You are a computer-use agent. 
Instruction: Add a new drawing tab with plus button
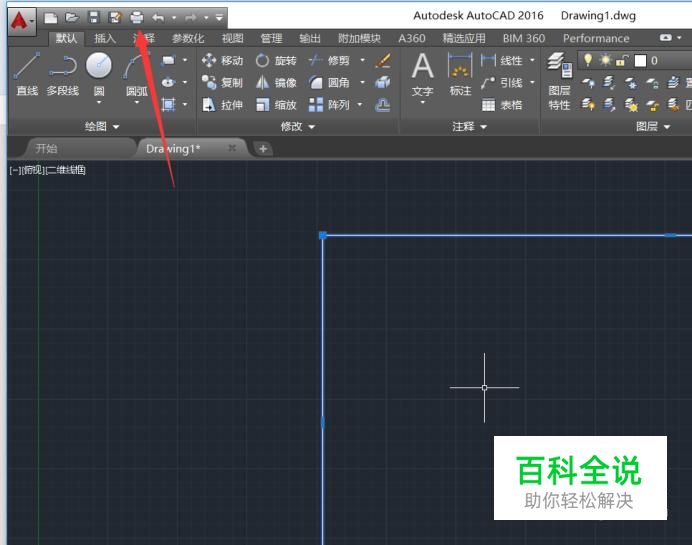click(263, 149)
